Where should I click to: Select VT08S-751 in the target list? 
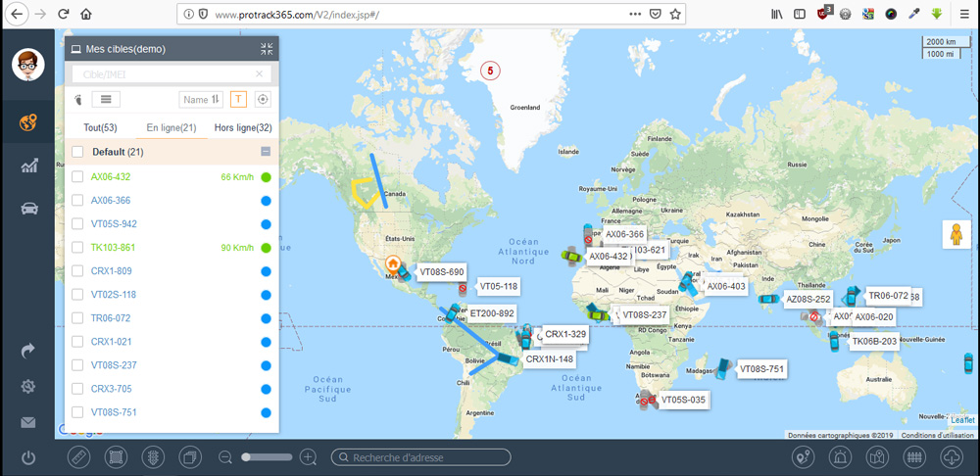[114, 412]
